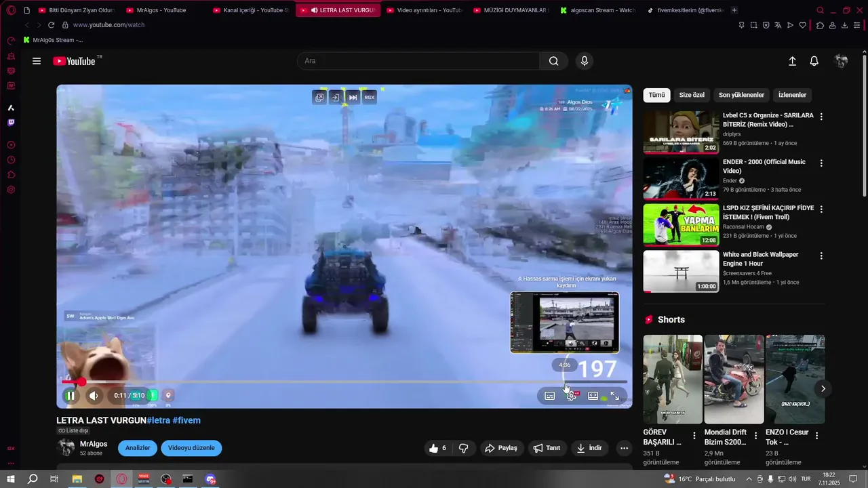This screenshot has height=488, width=868.
Task: Click the RGX overlay button
Action: [x=370, y=98]
